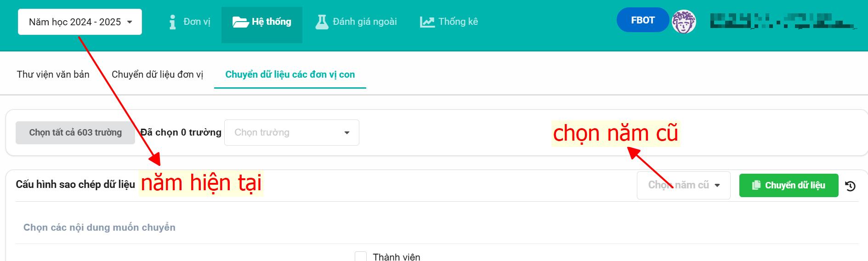Image resolution: width=868 pixels, height=261 pixels.
Task: Click the Đơn vị info icon
Action: point(172,22)
